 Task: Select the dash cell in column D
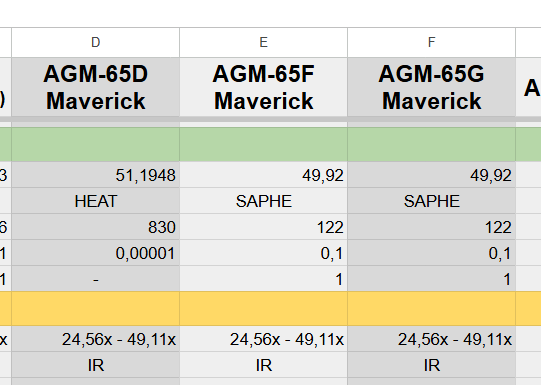(96, 279)
